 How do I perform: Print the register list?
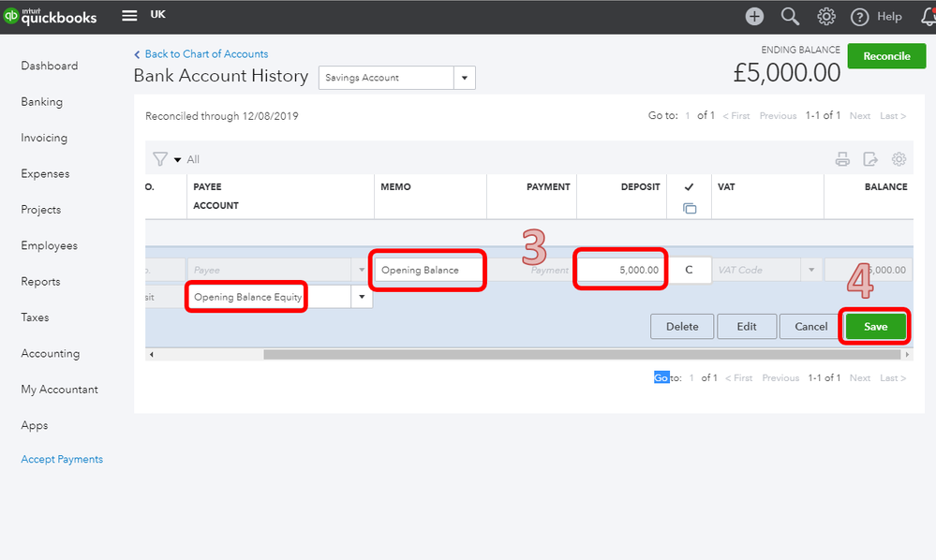pyautogui.click(x=842, y=159)
